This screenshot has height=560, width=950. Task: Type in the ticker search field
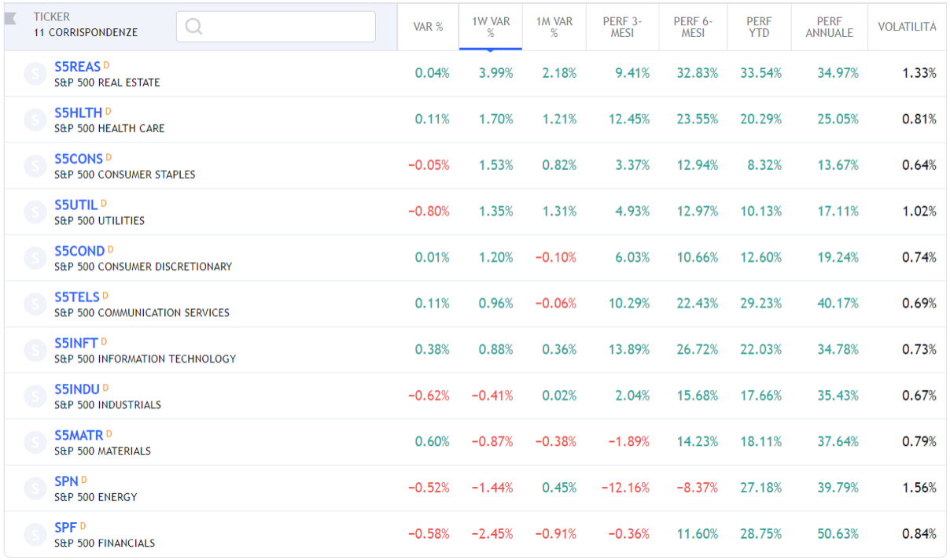point(287,27)
